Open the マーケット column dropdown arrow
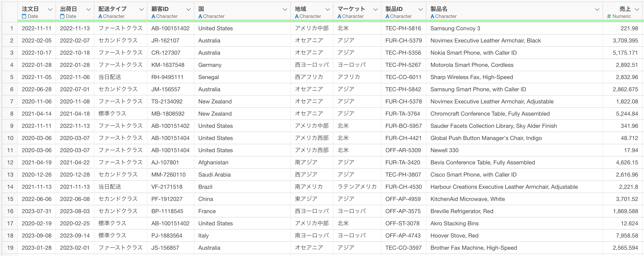Screen dimensions: 644x256 tap(376, 10)
